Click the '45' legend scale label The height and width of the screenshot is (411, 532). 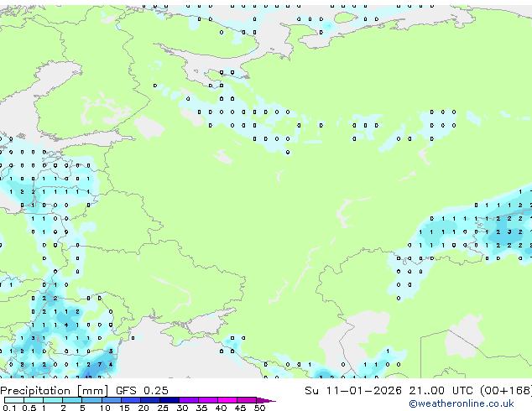point(240,408)
